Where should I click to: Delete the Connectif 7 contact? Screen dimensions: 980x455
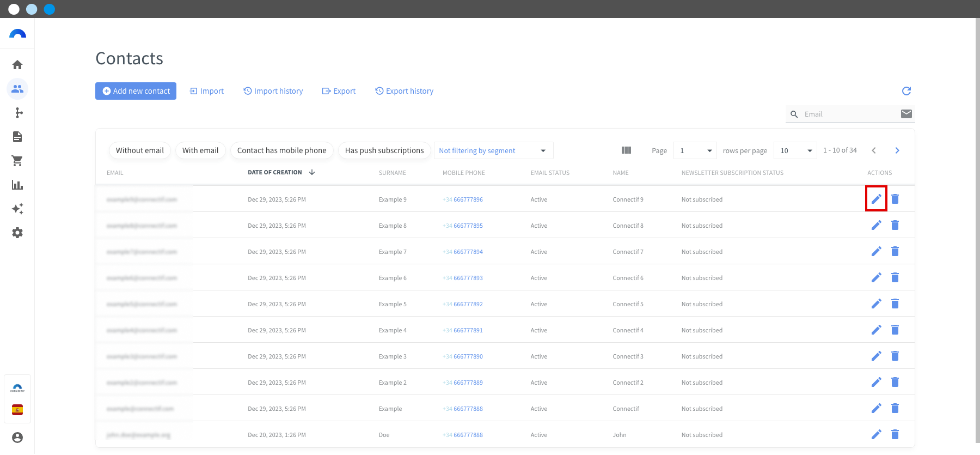click(x=895, y=251)
